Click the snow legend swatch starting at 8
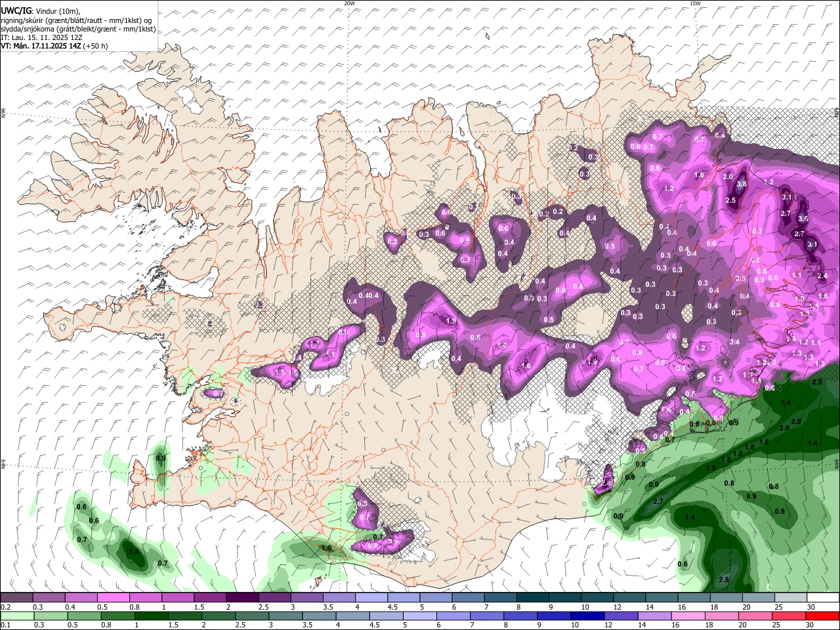Screen dimensions: 840x630 coord(532,598)
